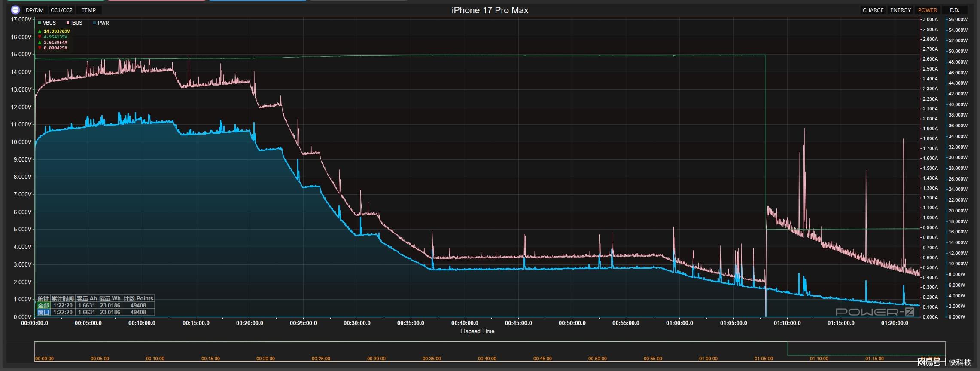The image size is (980, 371).
Task: Click the green VBUS legend square
Action: click(40, 23)
